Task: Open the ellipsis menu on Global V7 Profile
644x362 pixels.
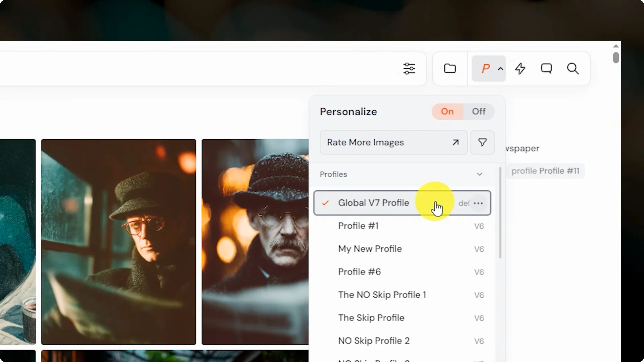Action: pos(478,203)
